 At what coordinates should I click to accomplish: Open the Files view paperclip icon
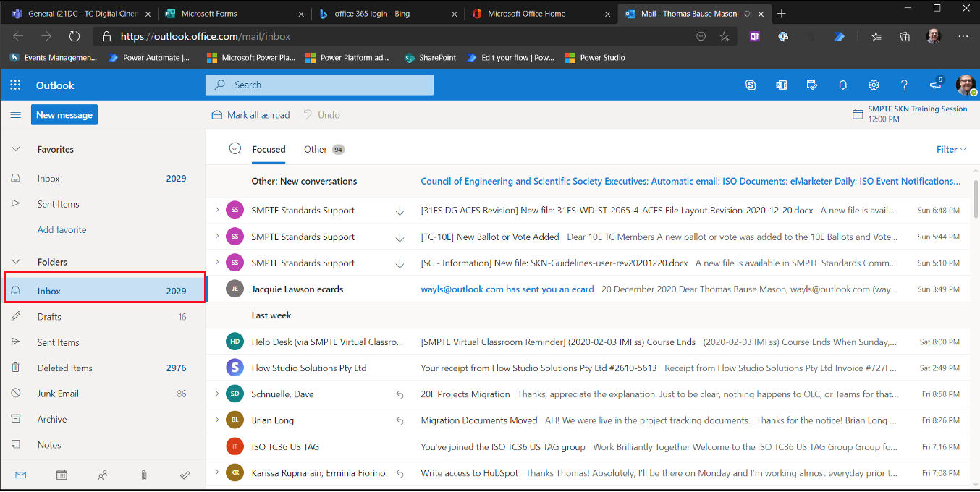[x=144, y=475]
